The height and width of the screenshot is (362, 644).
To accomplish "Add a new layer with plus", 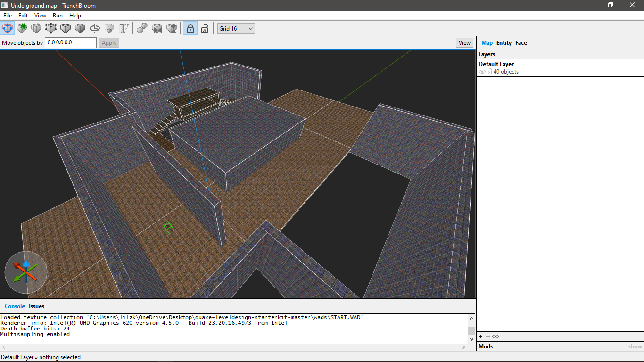I will (x=480, y=337).
